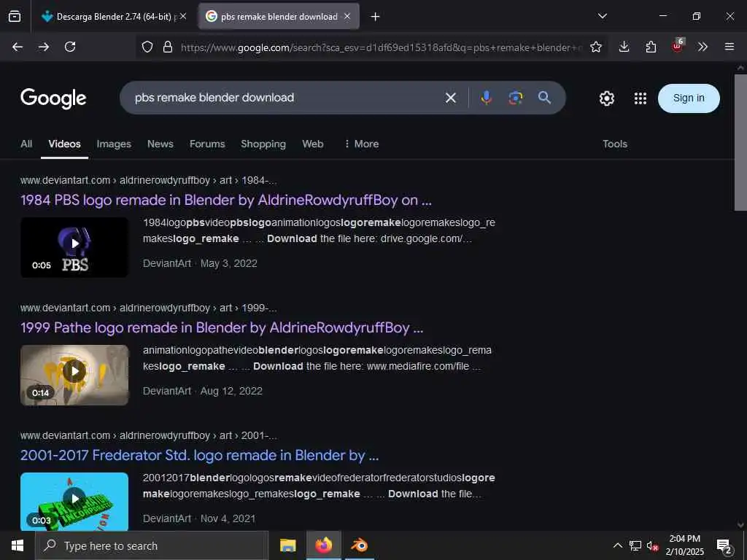Search by image with Google Lens
This screenshot has height=560, width=747.
pos(516,98)
